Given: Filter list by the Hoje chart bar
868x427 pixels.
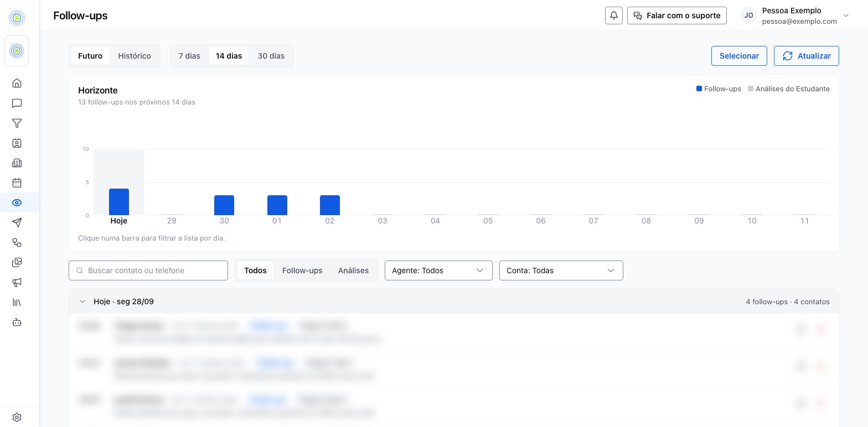Looking at the screenshot, I should pos(119,202).
